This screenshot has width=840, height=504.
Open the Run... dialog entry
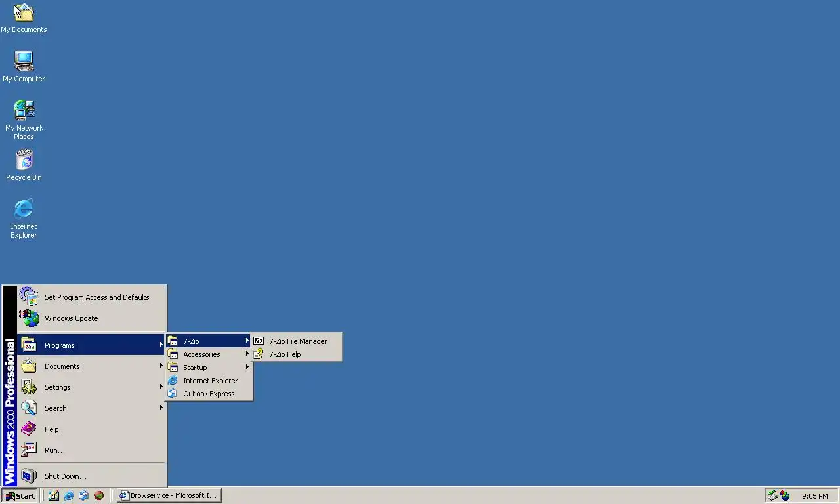92,450
